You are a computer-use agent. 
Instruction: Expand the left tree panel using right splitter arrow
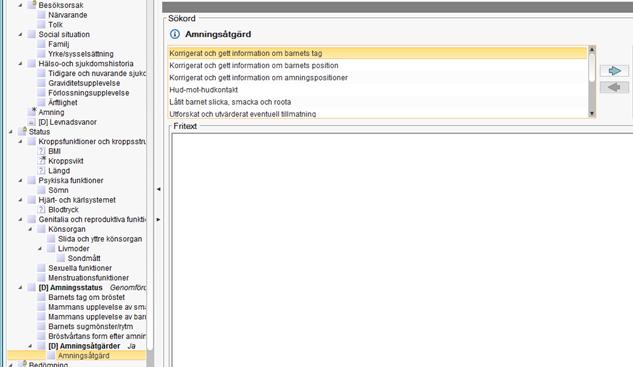[158, 220]
